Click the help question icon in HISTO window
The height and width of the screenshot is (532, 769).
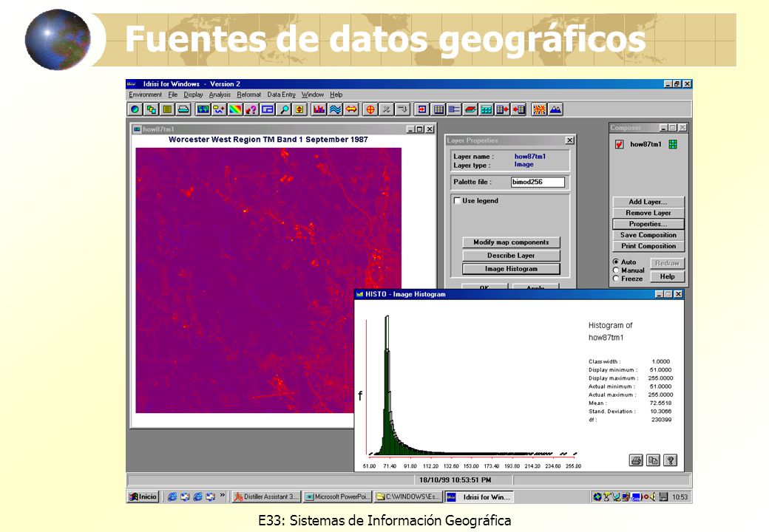pos(671,460)
